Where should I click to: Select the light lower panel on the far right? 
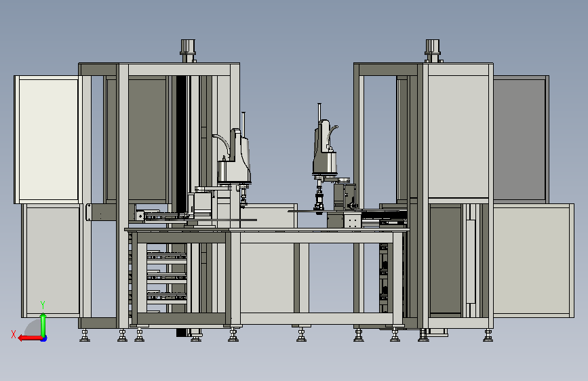point(533,260)
